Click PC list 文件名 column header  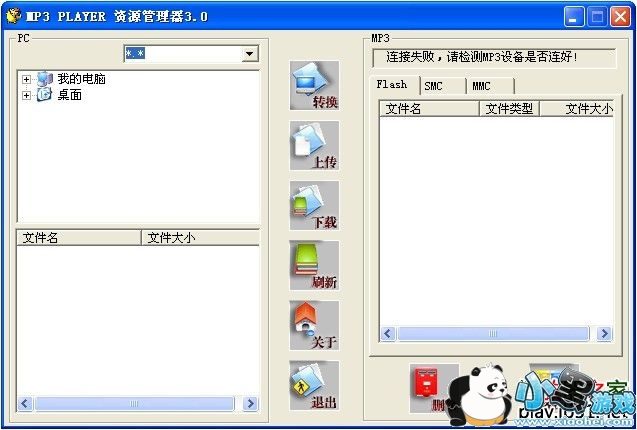79,238
